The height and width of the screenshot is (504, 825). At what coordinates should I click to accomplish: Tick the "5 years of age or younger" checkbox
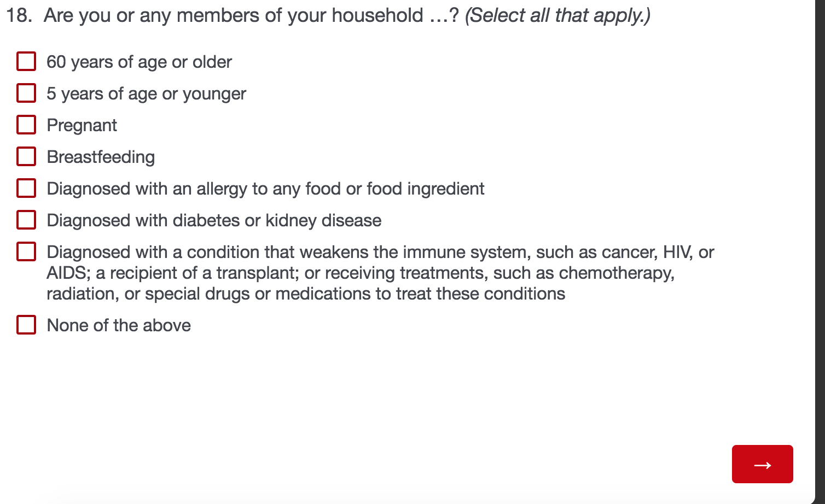(26, 93)
